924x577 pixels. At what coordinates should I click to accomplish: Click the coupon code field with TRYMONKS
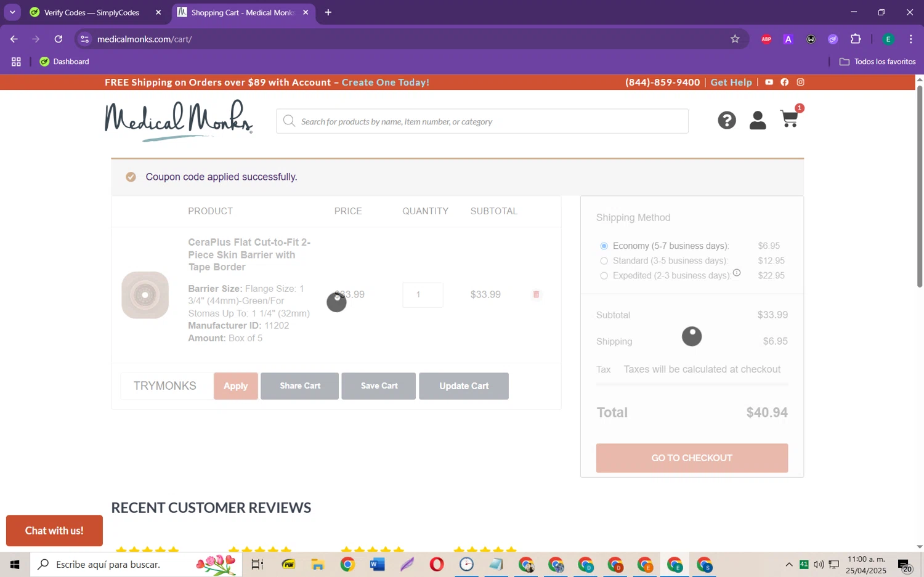166,386
